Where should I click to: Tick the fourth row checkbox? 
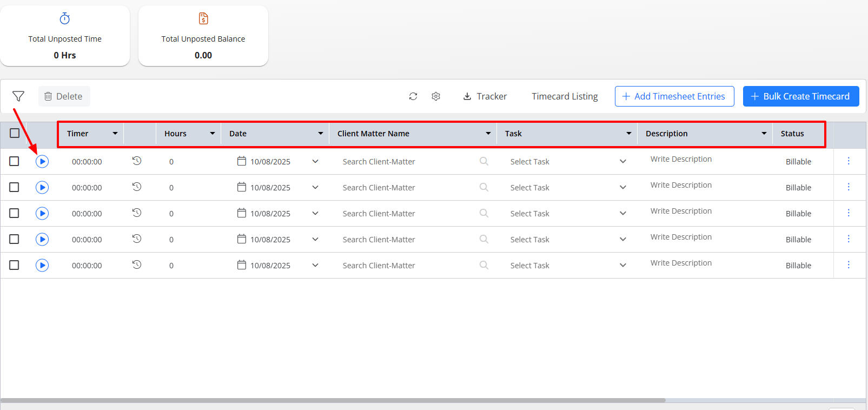[x=14, y=239]
